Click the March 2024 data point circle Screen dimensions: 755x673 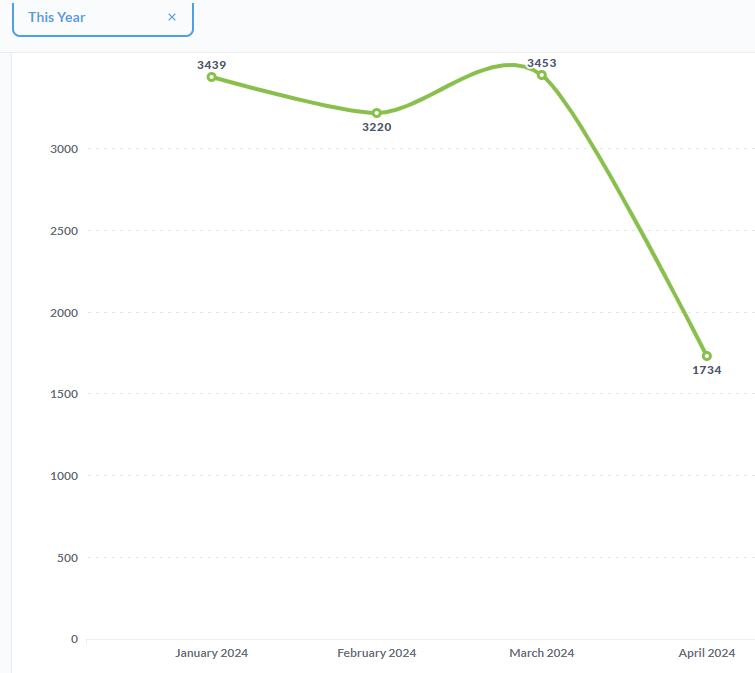(542, 75)
